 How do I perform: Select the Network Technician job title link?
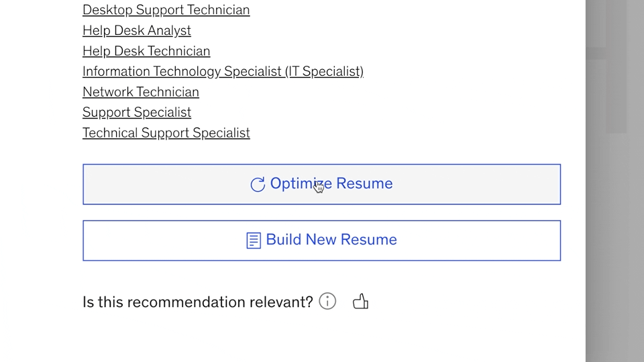click(141, 92)
